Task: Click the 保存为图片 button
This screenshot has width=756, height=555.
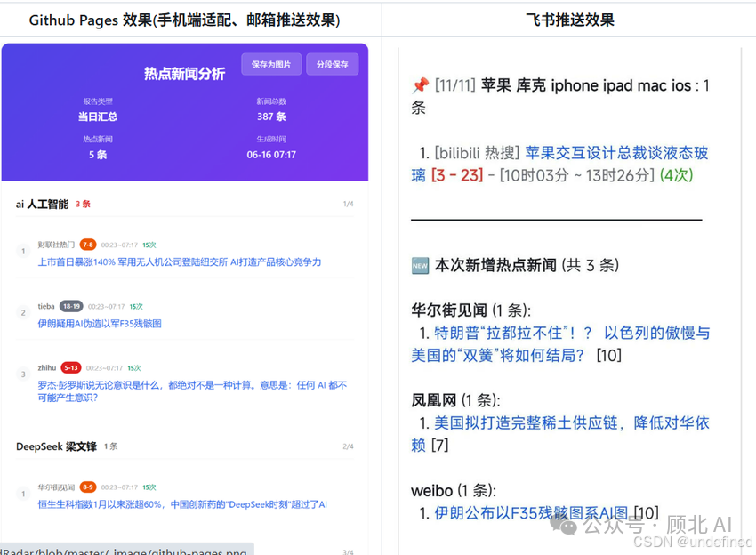Action: pyautogui.click(x=271, y=64)
